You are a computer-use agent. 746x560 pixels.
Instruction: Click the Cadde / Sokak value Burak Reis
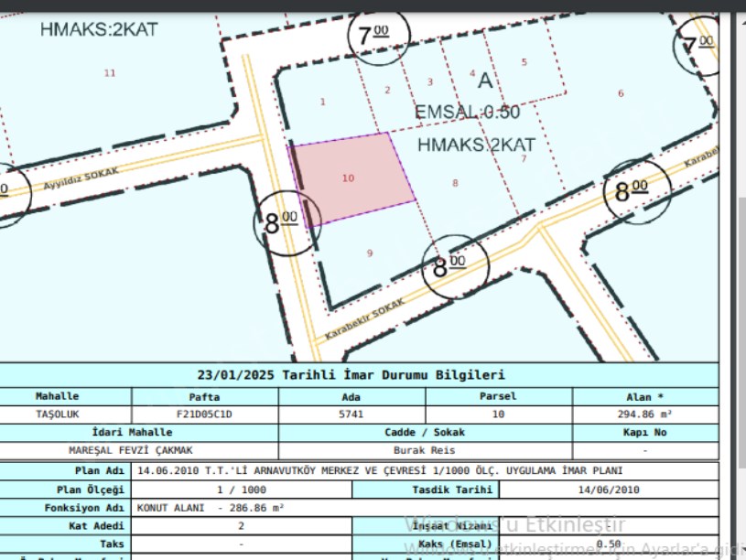[425, 450]
